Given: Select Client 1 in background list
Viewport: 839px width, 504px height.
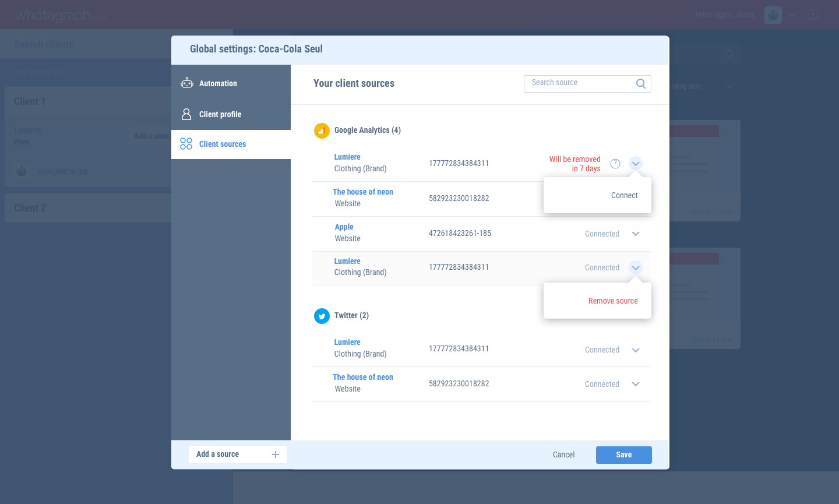Looking at the screenshot, I should point(30,101).
